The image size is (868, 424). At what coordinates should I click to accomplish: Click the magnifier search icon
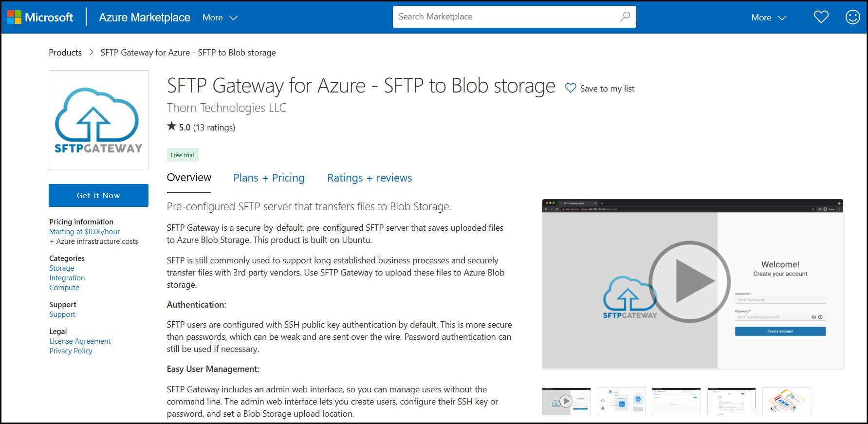point(625,17)
